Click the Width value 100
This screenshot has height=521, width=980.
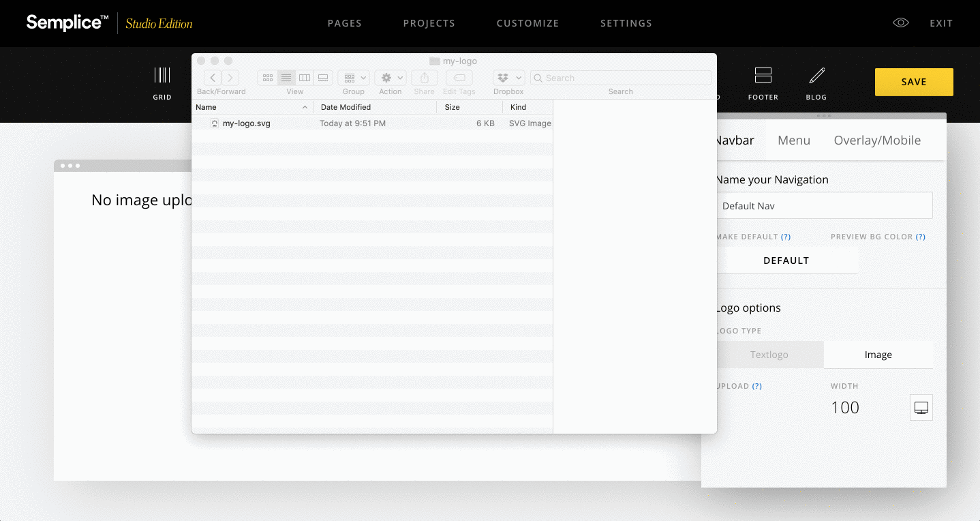[x=845, y=408]
